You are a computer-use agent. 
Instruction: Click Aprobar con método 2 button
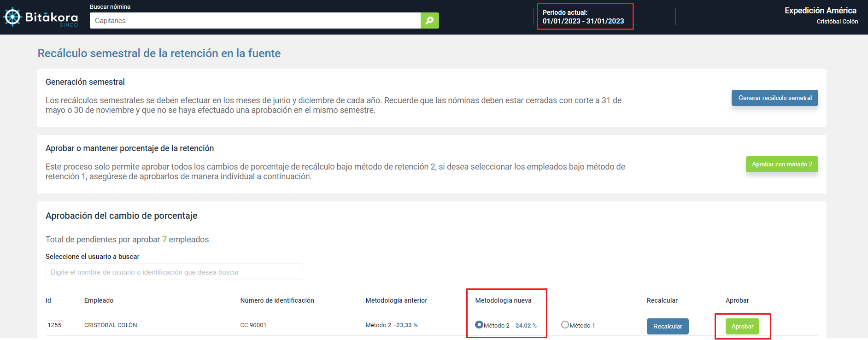click(x=782, y=164)
